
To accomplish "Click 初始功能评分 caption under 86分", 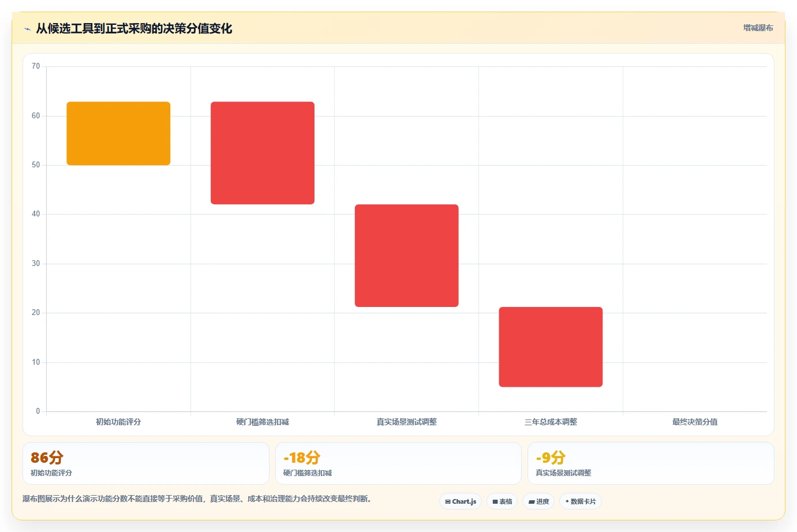I will [x=51, y=473].
